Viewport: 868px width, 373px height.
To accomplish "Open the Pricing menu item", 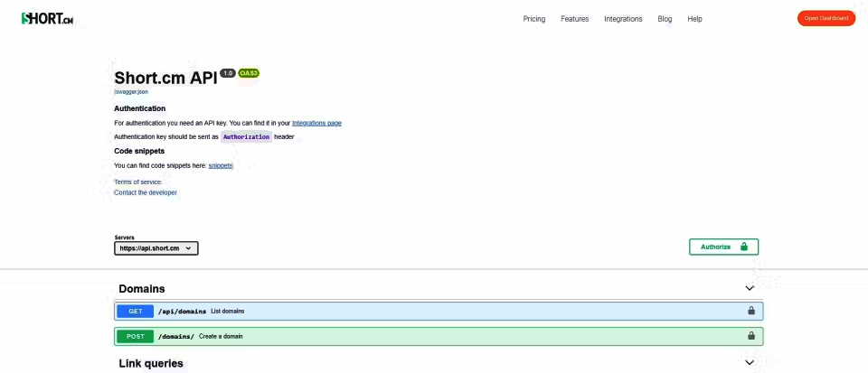I will coord(534,19).
